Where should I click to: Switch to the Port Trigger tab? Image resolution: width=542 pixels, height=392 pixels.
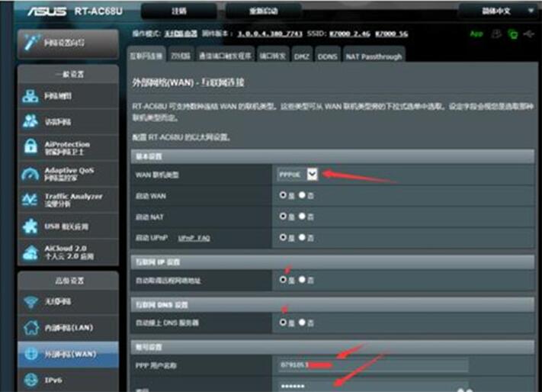coord(225,56)
